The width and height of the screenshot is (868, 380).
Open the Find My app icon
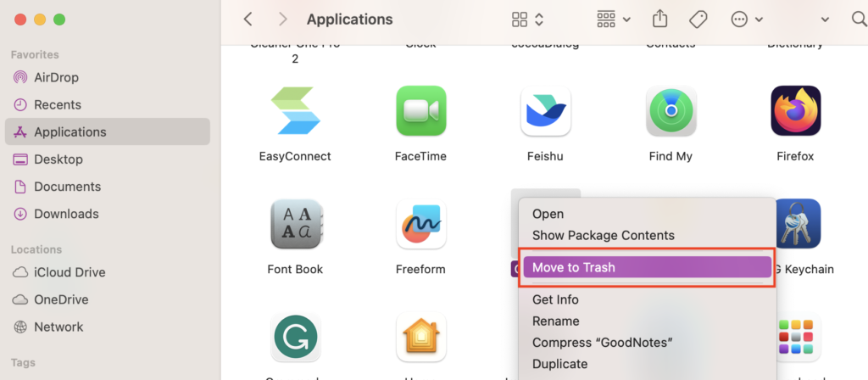[670, 112]
